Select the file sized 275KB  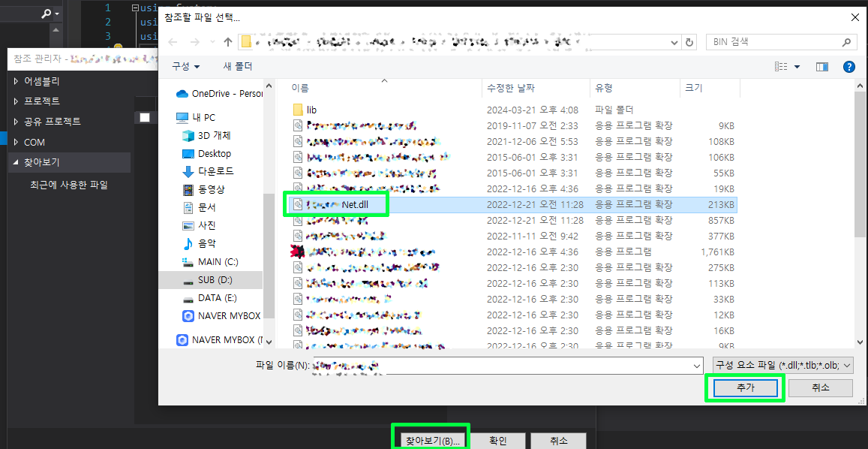tap(512, 268)
